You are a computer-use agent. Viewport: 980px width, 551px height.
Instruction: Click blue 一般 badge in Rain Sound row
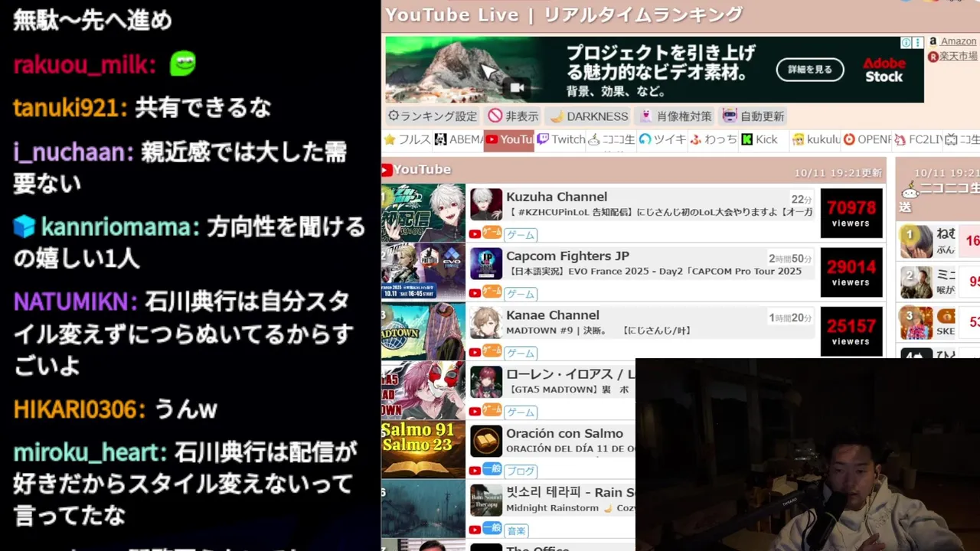point(492,528)
